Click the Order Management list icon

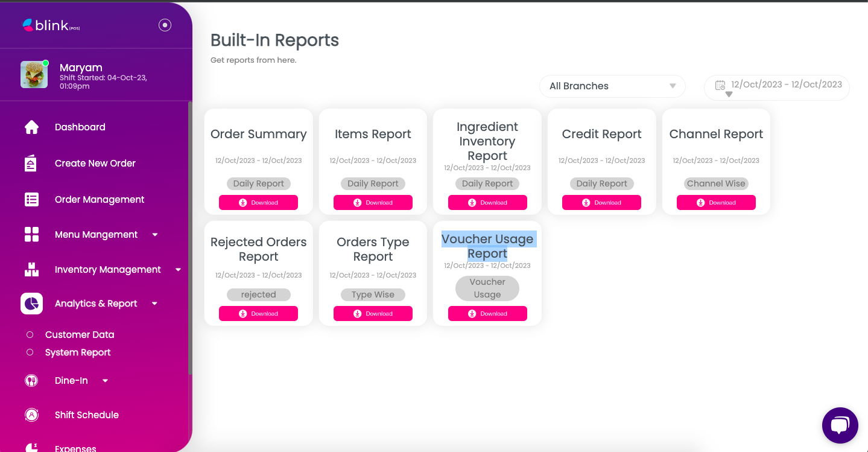tap(31, 200)
